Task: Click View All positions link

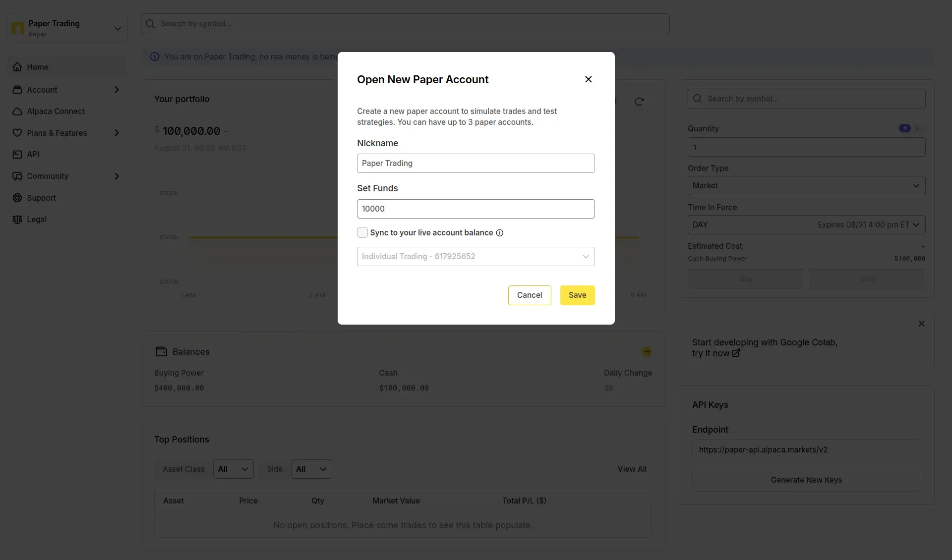Action: coord(632,469)
